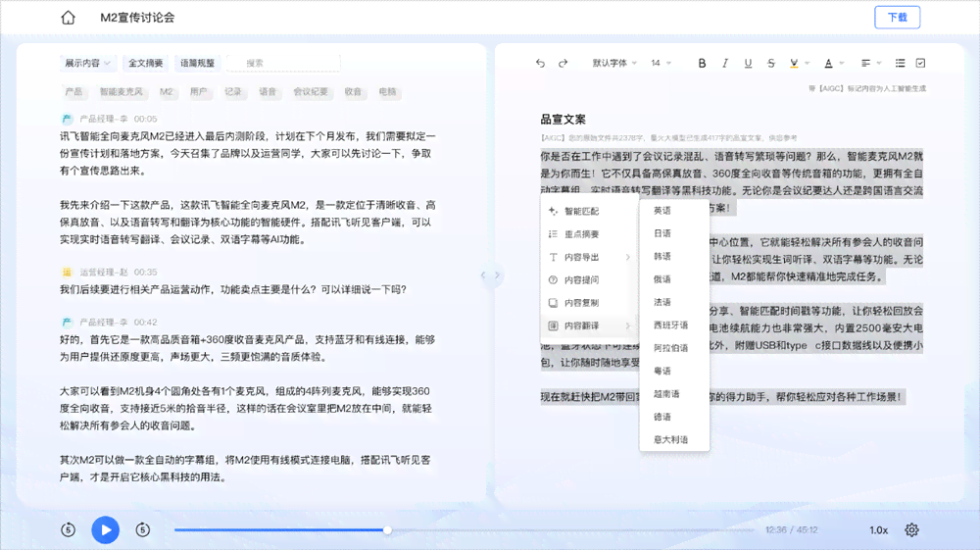Filter by the 电脑 keyword tag
980x550 pixels.
click(x=387, y=92)
